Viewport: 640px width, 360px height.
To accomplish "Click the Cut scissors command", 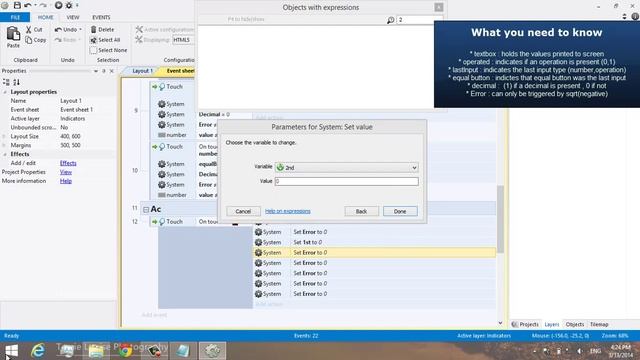I will click(x=34, y=29).
